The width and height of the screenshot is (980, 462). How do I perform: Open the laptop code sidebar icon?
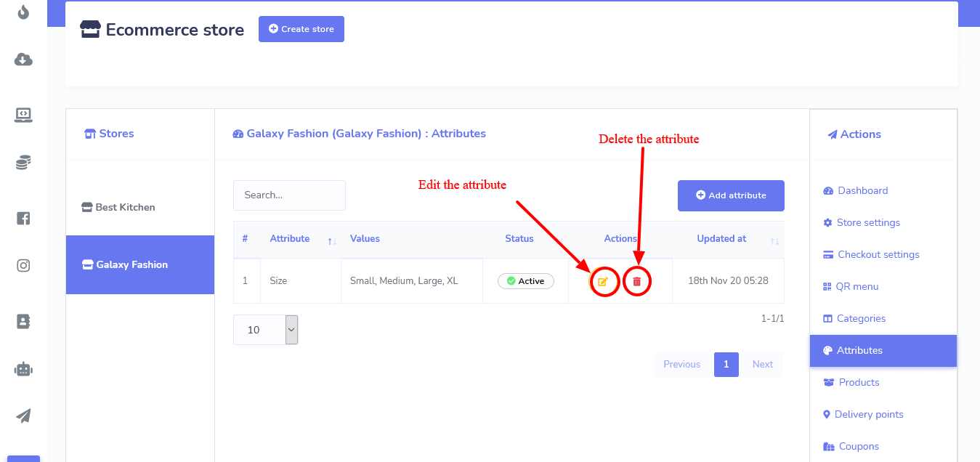(x=23, y=115)
